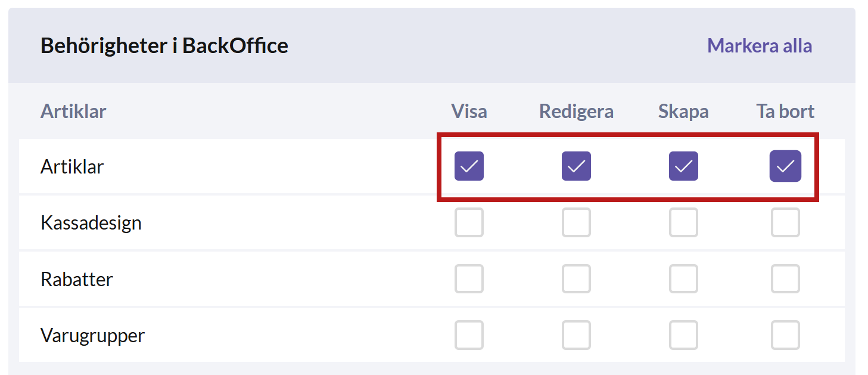Enable Redigera permission for Kassadesign
Viewport: 868px width, 375px height.
point(576,222)
